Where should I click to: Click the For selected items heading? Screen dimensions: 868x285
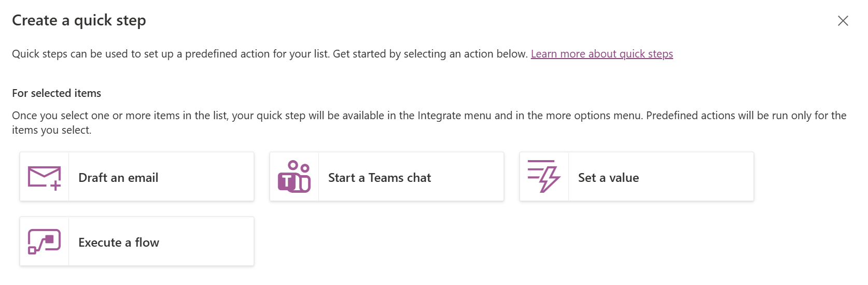[57, 93]
